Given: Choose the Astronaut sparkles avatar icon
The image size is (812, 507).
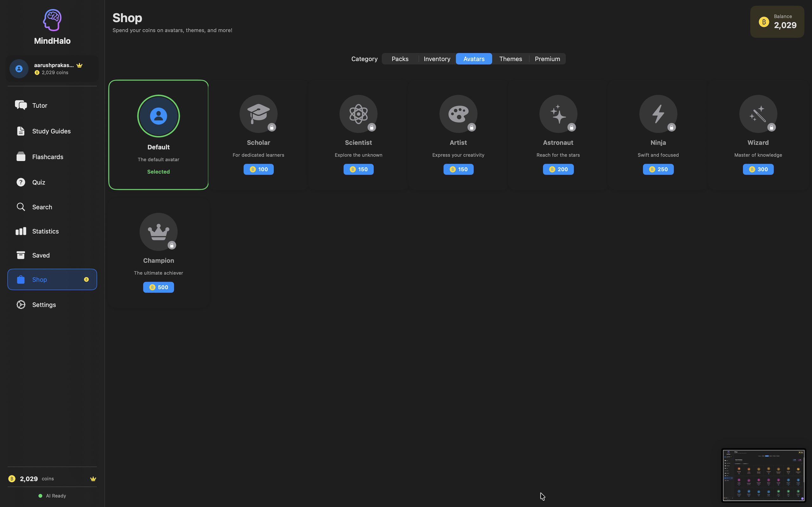Looking at the screenshot, I should (x=558, y=114).
